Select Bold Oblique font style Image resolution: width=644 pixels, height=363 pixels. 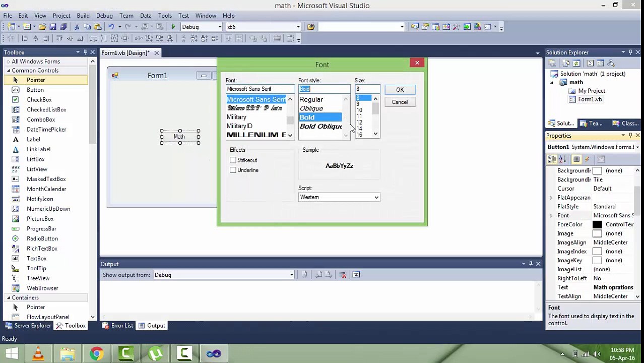[x=321, y=127]
